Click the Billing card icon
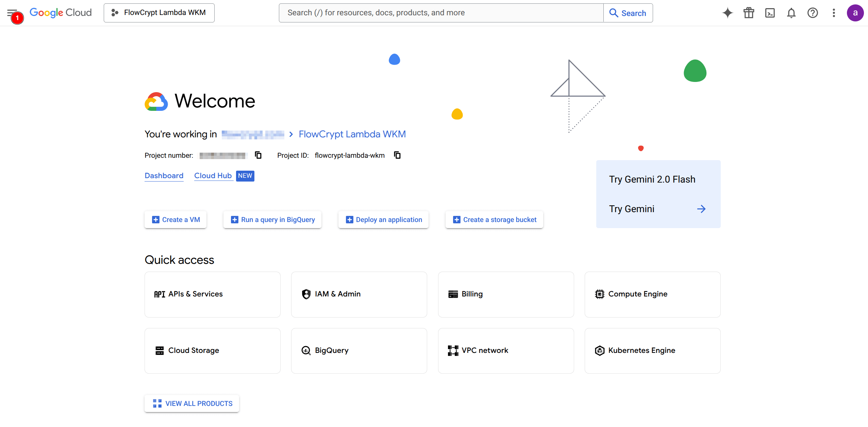Image resolution: width=868 pixels, height=427 pixels. [453, 294]
